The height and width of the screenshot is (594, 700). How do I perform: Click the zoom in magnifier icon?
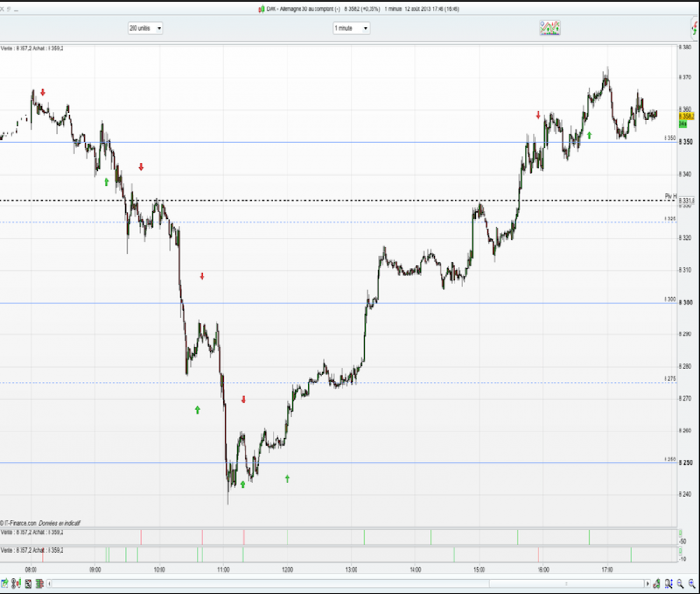pyautogui.click(x=692, y=584)
